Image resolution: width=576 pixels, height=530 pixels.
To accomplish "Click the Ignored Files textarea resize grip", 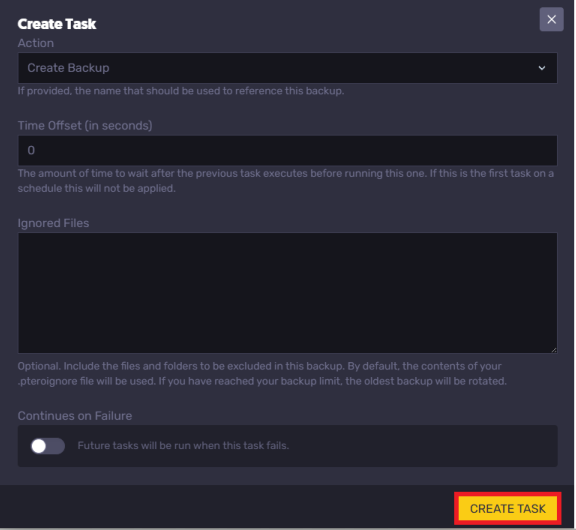I will (x=554, y=350).
